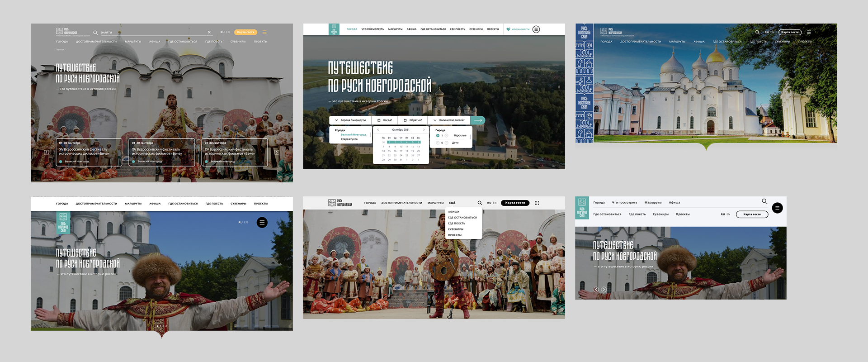Viewport: 868px width, 362px height.
Task: Choose Старая Русса in the cities list
Action: coord(349,139)
